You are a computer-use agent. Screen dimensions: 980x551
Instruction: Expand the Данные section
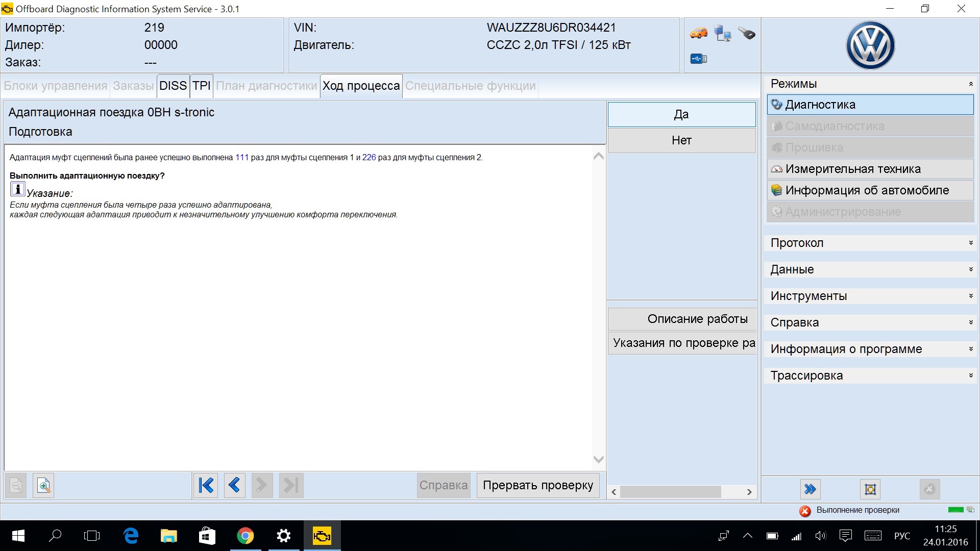(x=970, y=269)
